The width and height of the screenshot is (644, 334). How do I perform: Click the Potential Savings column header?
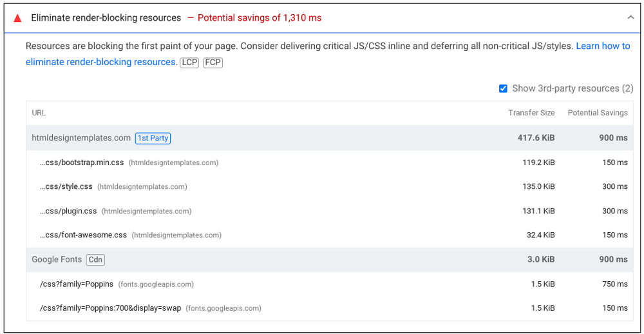tap(597, 113)
